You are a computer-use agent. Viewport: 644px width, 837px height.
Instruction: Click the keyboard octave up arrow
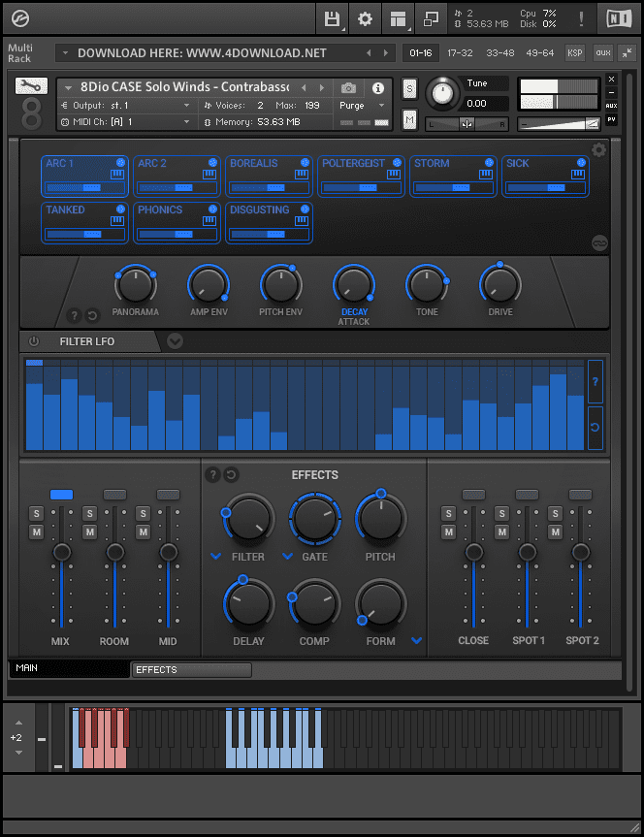18,723
